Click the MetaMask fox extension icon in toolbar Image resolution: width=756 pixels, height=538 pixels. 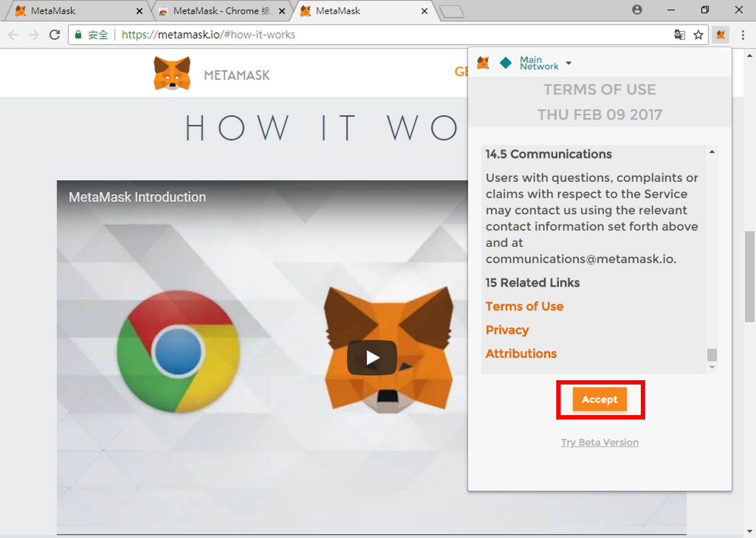point(721,35)
